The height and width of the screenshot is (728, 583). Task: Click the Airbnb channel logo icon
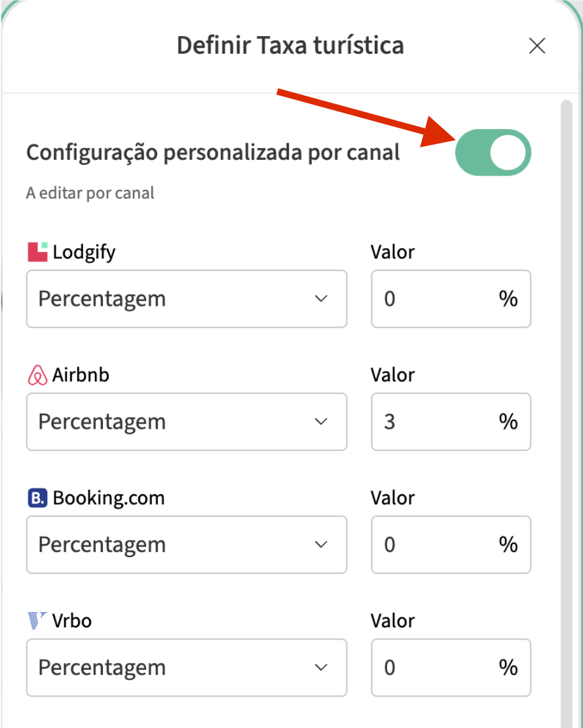(38, 375)
